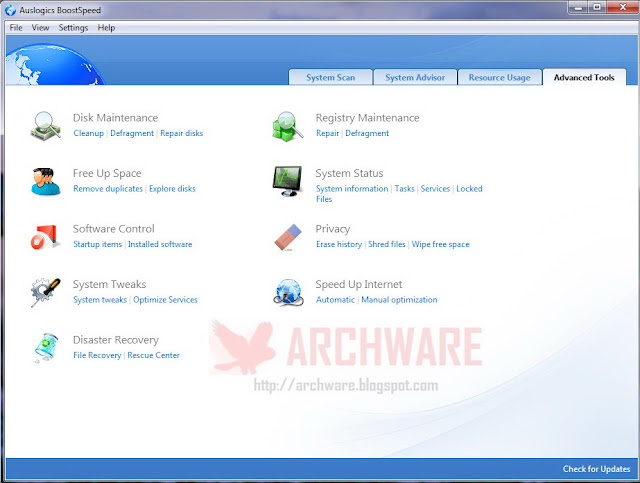The width and height of the screenshot is (640, 483).
Task: Click Defragment under Disk Maintenance
Action: click(132, 133)
